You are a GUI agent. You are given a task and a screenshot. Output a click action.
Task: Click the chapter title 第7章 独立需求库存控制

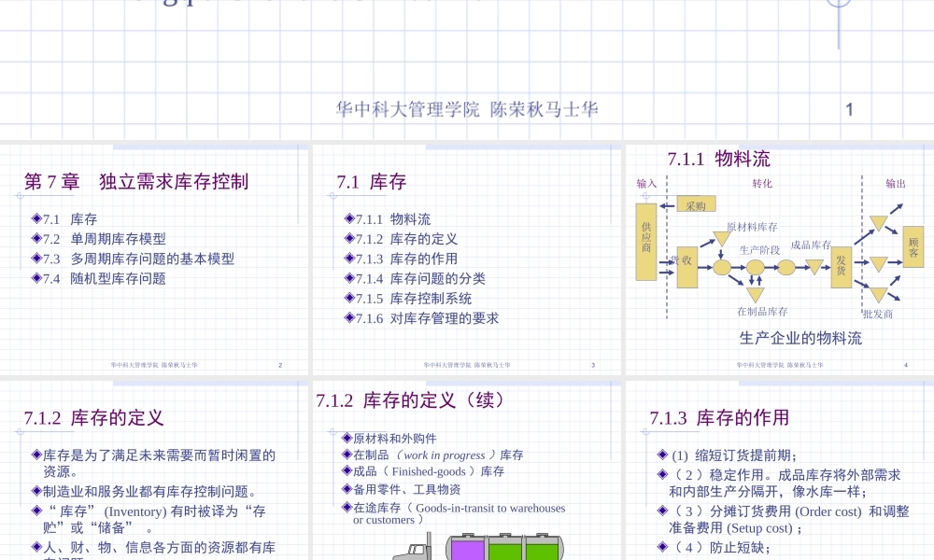(x=140, y=183)
